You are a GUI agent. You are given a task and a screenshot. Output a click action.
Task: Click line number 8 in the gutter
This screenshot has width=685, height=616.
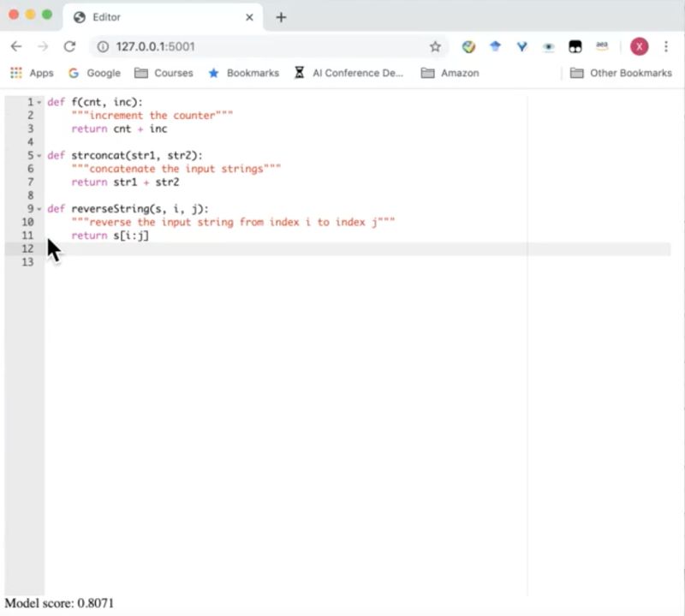(30, 195)
